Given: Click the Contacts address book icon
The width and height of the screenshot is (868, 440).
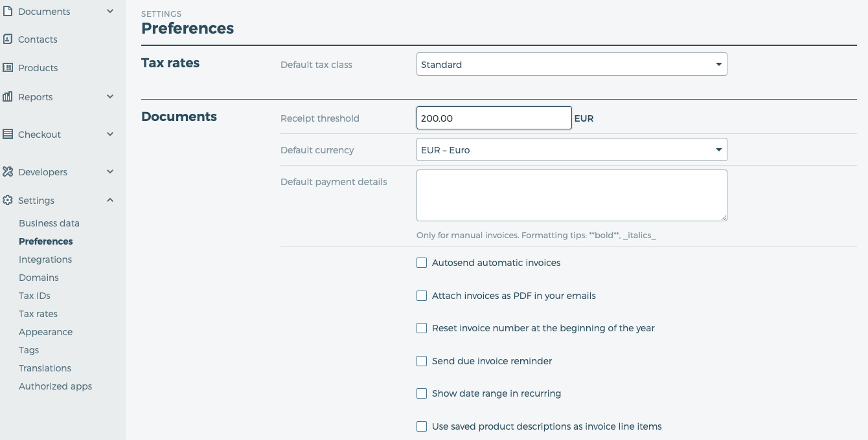Looking at the screenshot, I should [8, 39].
